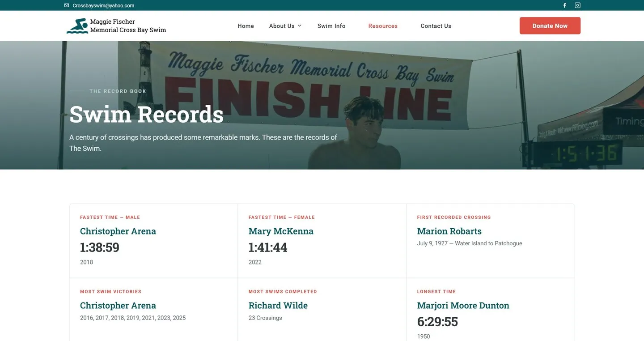644x341 pixels.
Task: Open the Swim Info menu item
Action: tap(331, 26)
